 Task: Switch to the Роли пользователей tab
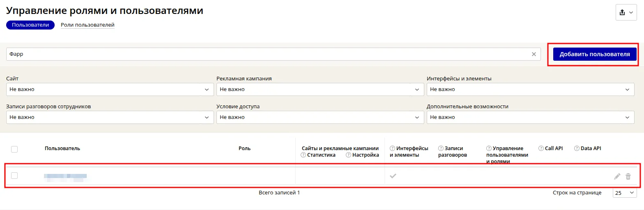[x=87, y=25]
